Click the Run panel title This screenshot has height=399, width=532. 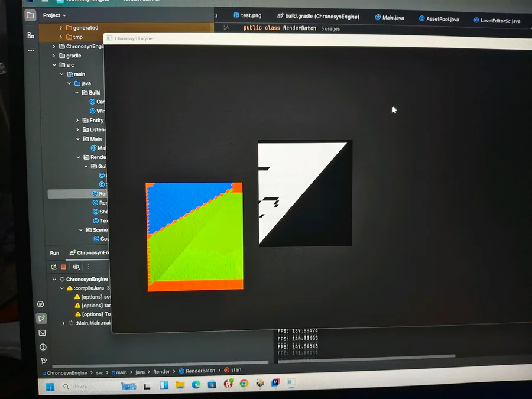click(54, 253)
